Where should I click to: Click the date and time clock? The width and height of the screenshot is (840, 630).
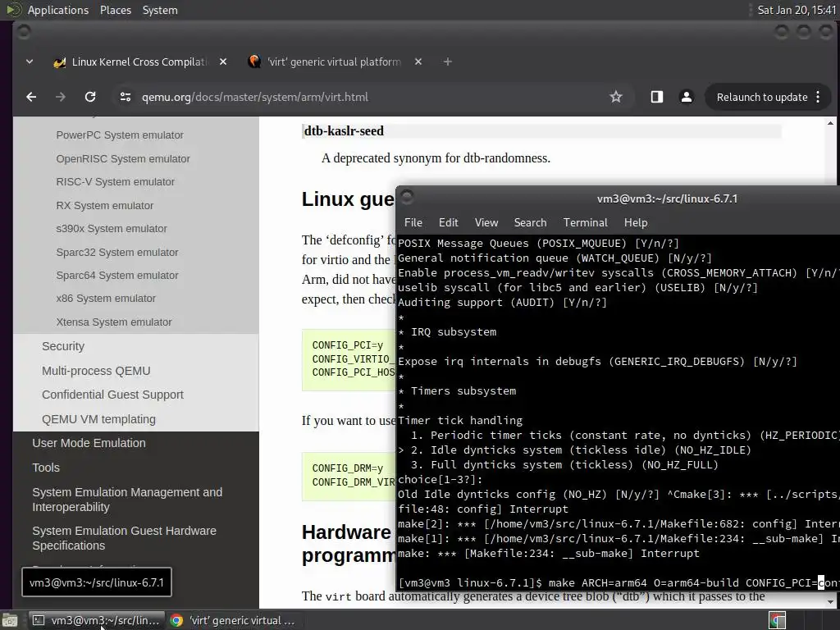(796, 10)
